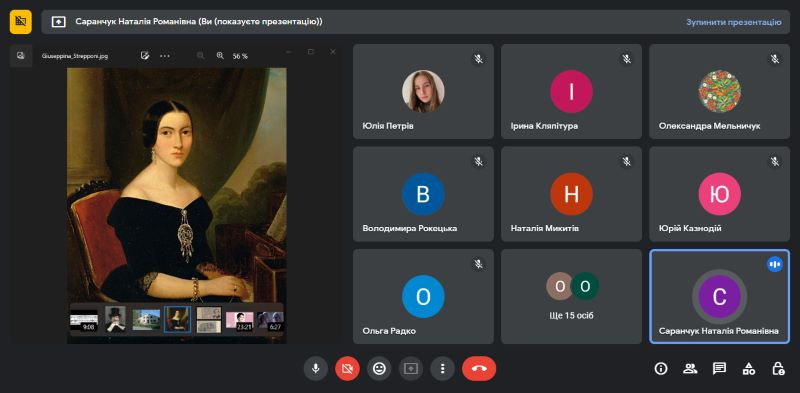
Task: Click the speaking indicator on Саранчук tile
Action: [775, 264]
